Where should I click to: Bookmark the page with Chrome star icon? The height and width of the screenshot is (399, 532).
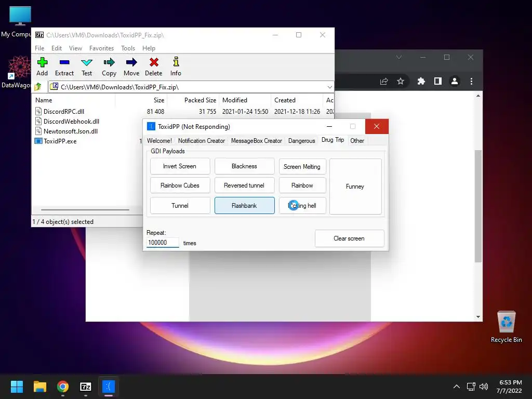[x=401, y=81]
